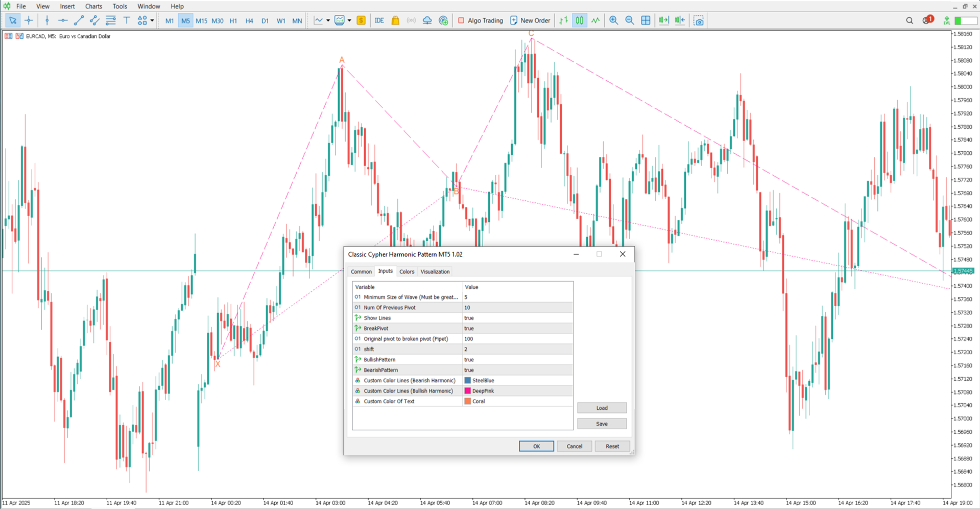
Task: Activate the crosshair tool
Action: 29,20
